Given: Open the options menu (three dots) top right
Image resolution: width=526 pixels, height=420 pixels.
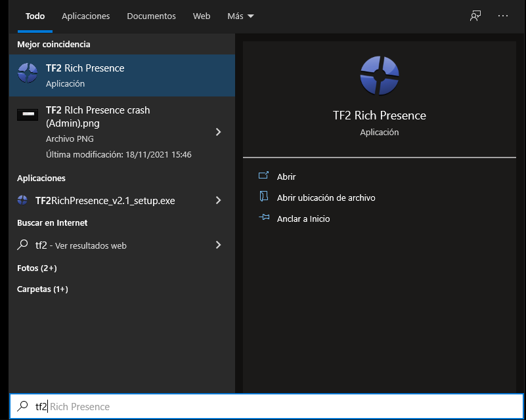Looking at the screenshot, I should pyautogui.click(x=503, y=15).
